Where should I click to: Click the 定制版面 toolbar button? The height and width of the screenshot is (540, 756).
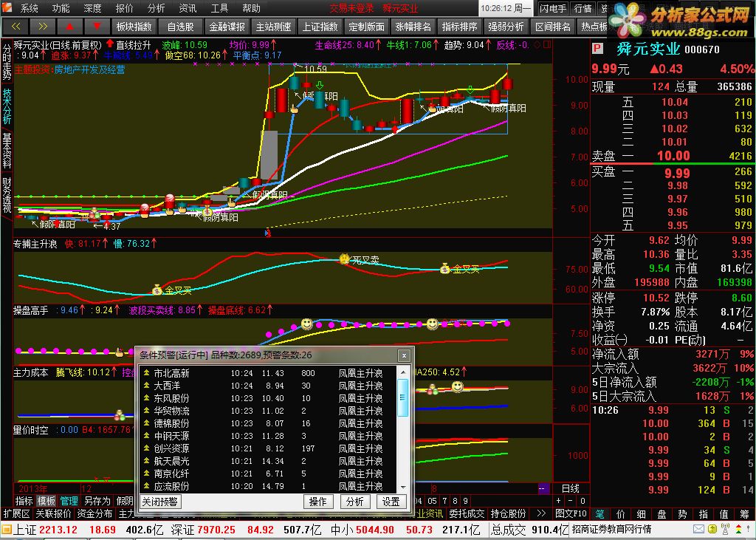tap(366, 27)
